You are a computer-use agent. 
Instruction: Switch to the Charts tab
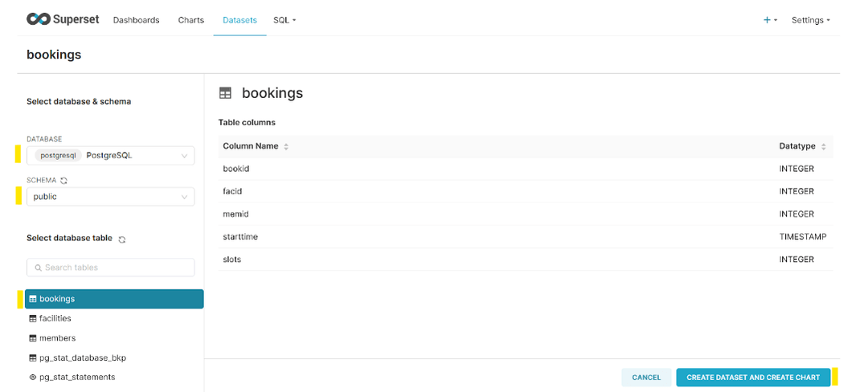click(190, 20)
